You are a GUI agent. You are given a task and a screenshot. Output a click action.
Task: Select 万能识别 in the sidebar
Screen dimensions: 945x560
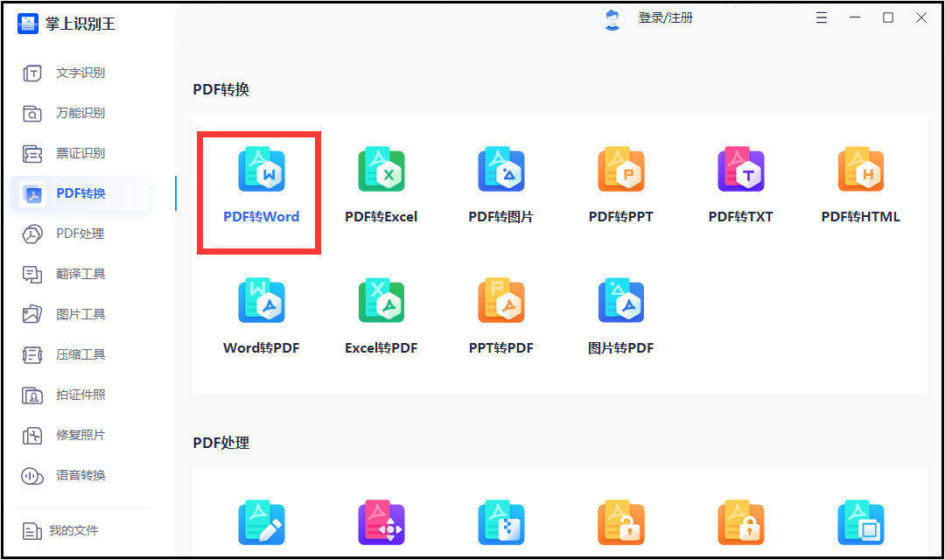pos(80,114)
